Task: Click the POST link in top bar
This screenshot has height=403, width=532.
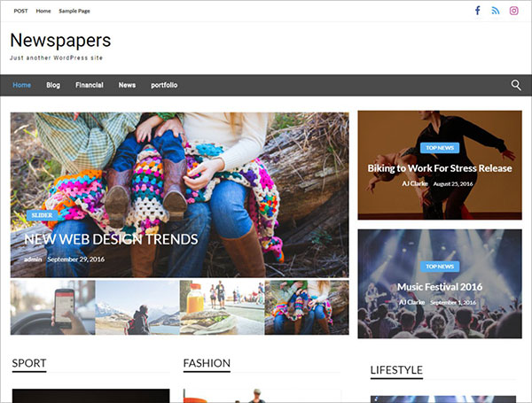Action: tap(20, 11)
